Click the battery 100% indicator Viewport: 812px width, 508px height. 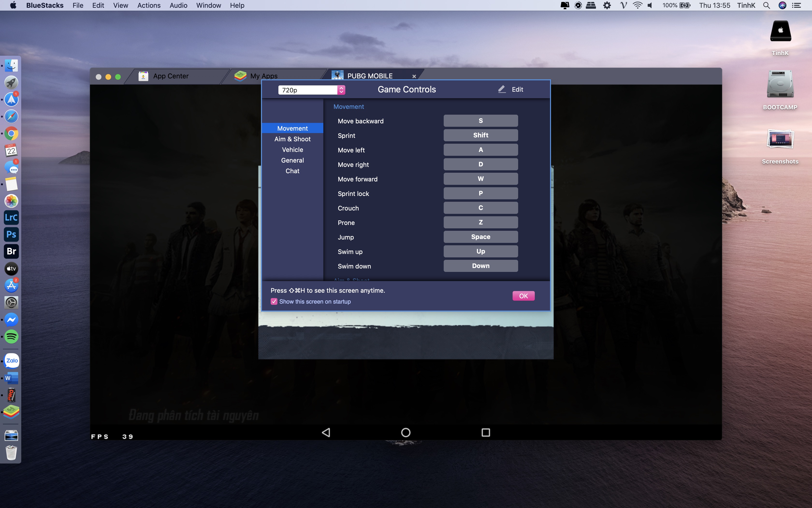pos(676,5)
